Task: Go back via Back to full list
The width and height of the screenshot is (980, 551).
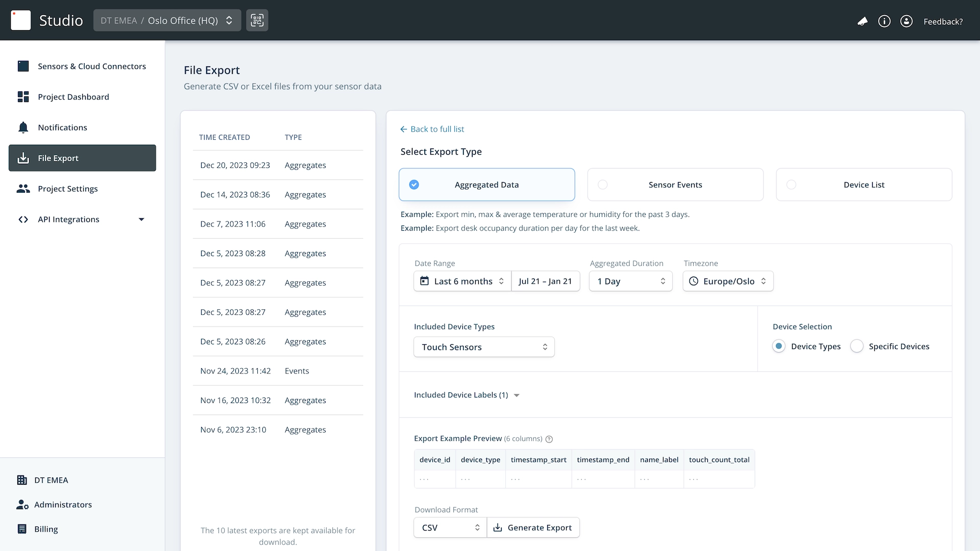Action: click(432, 129)
